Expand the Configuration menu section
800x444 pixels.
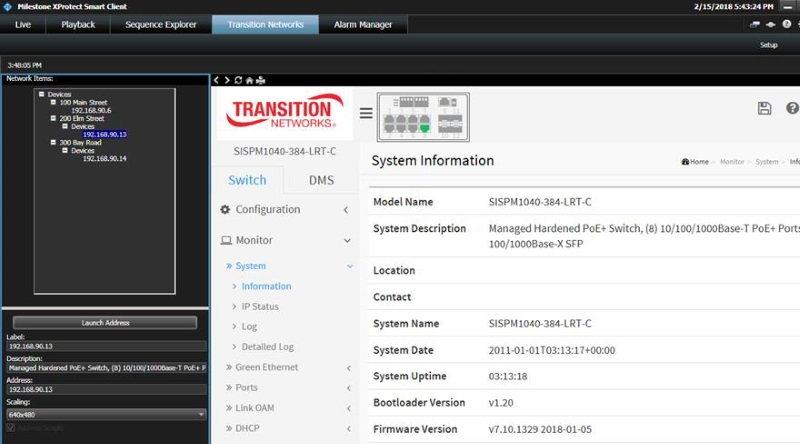(x=286, y=209)
